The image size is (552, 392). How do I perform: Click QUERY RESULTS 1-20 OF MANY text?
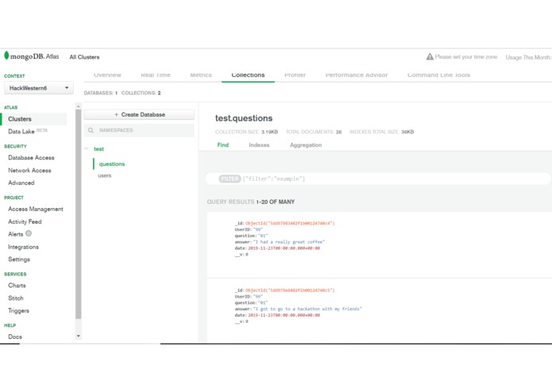click(251, 202)
